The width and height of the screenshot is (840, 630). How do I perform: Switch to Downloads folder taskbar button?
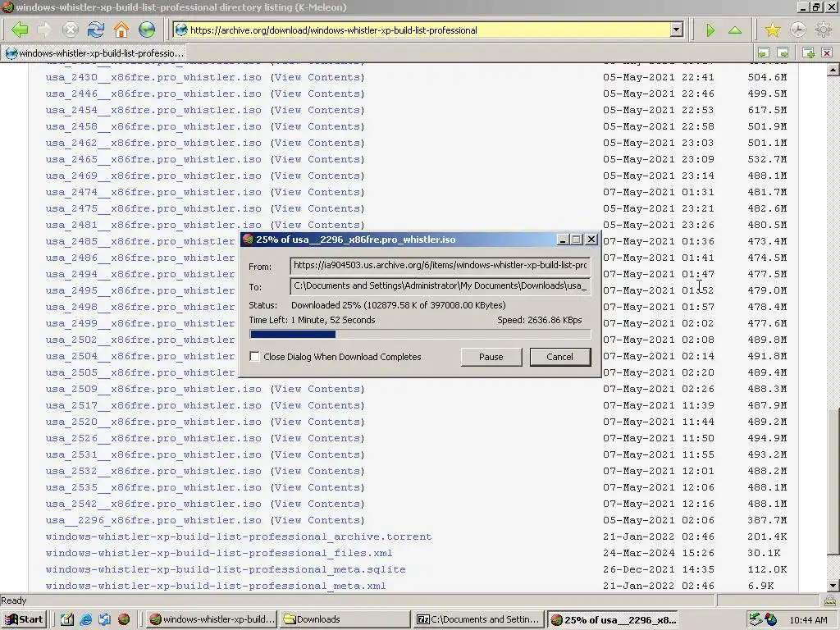pos(345,619)
